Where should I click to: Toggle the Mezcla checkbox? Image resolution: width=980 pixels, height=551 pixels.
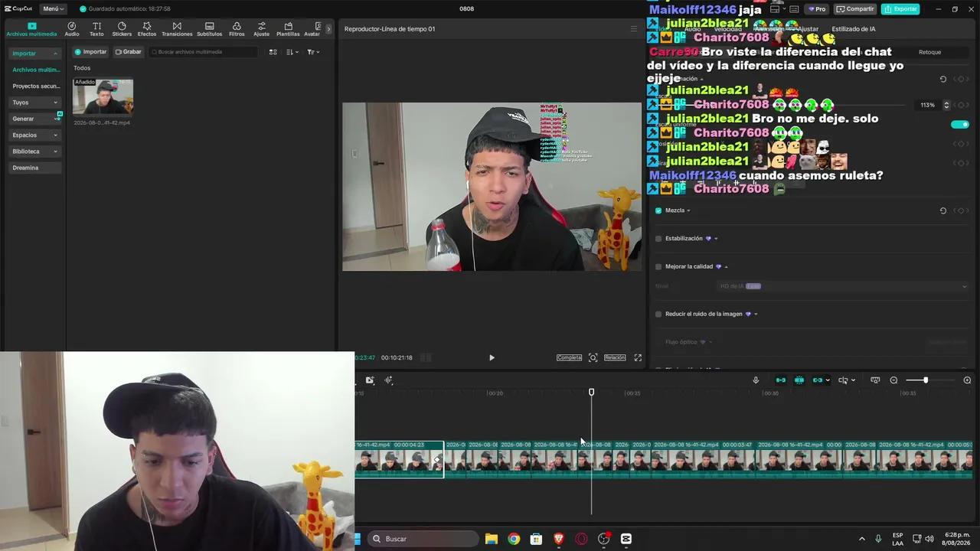coord(658,210)
